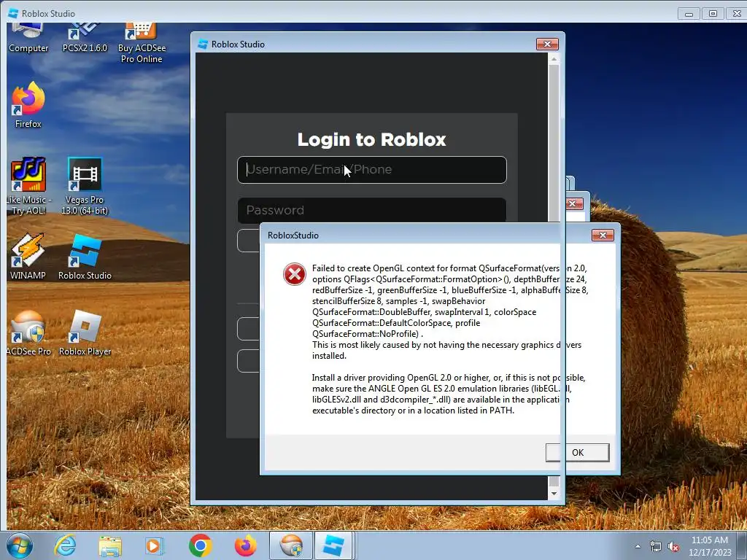Select the WINAMP desktop shortcut

click(x=28, y=257)
